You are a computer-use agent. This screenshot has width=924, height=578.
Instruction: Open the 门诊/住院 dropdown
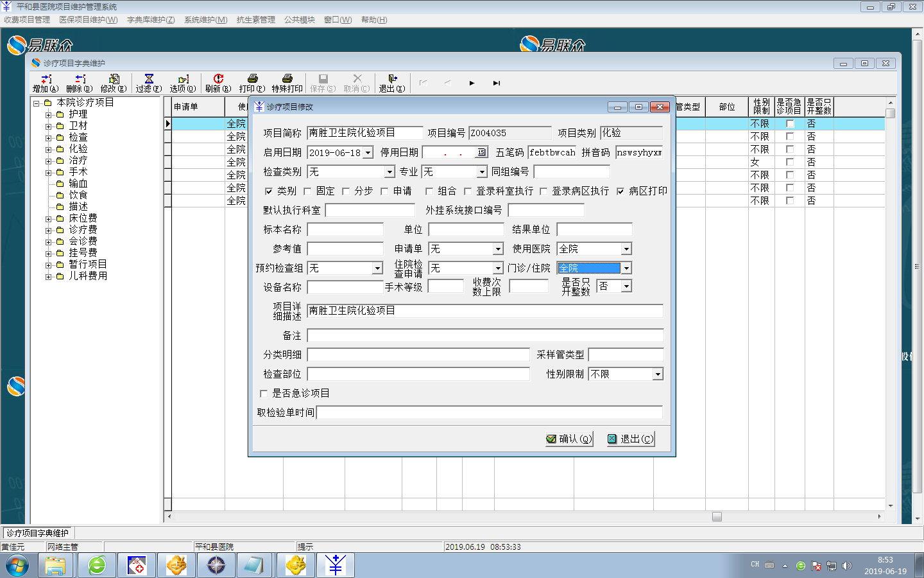tap(627, 268)
